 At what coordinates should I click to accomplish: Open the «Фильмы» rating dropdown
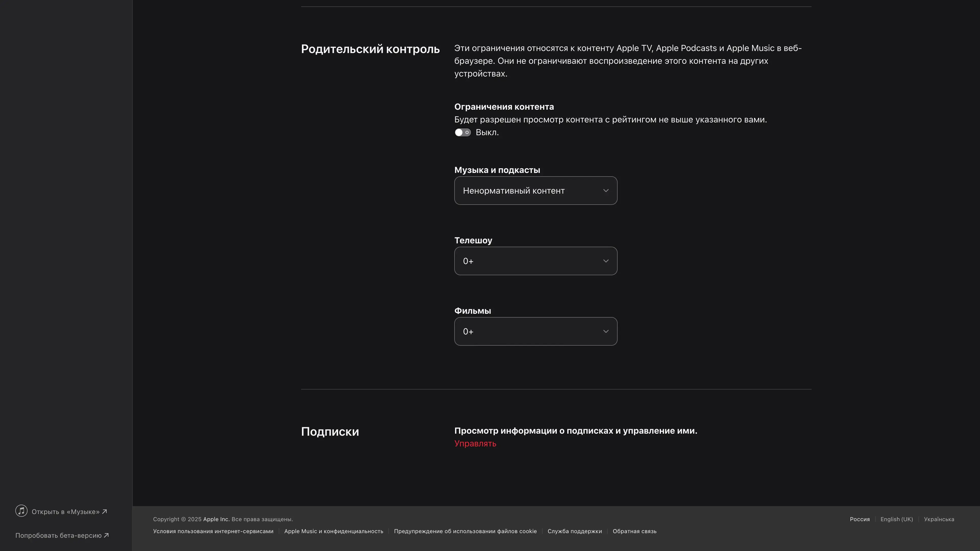[535, 331]
